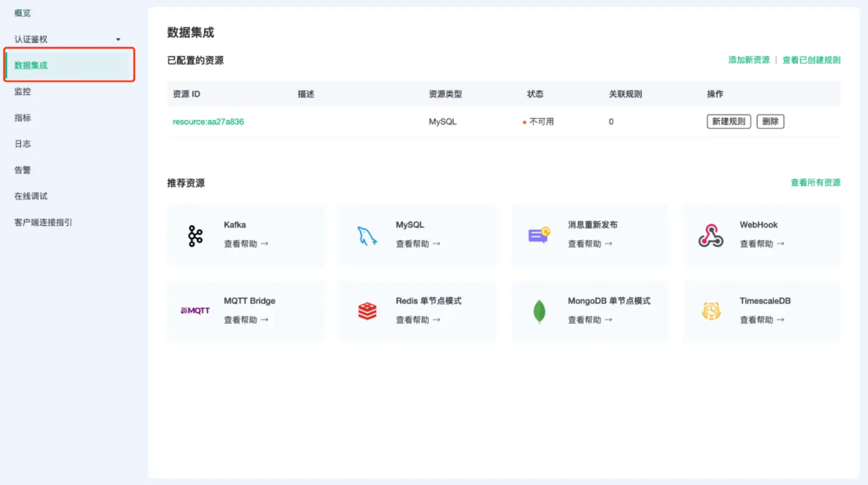Click the MySQL card title

coord(410,225)
